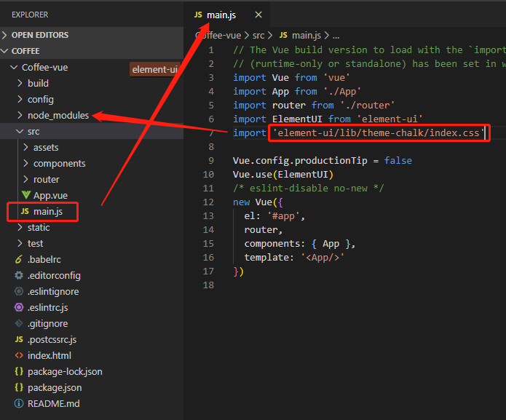Screen dimensions: 506x420
Task: Open README.md file
Action: [54, 403]
